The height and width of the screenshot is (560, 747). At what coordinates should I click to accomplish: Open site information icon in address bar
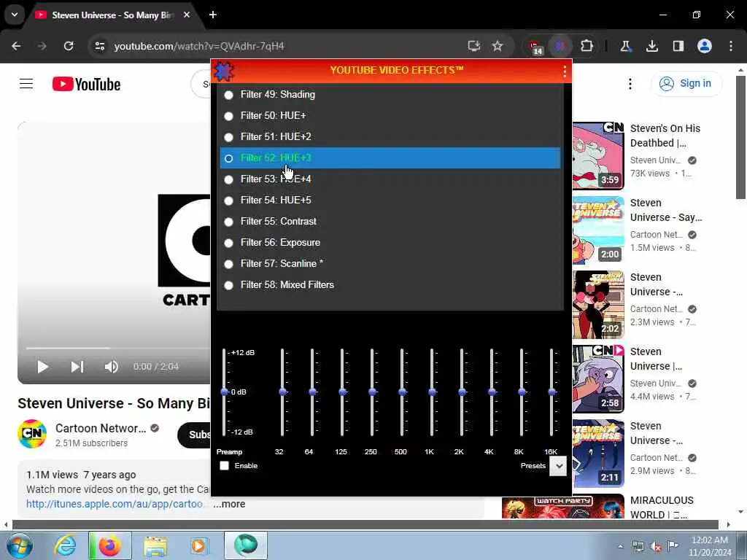tap(99, 46)
